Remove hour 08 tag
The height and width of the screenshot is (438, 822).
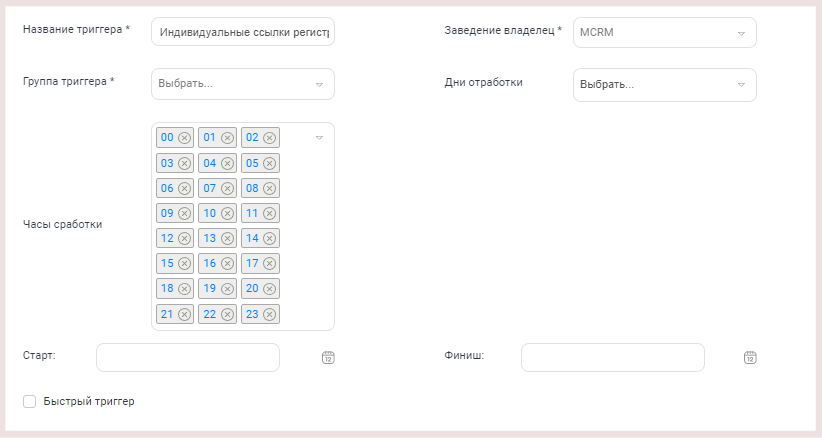pos(269,189)
